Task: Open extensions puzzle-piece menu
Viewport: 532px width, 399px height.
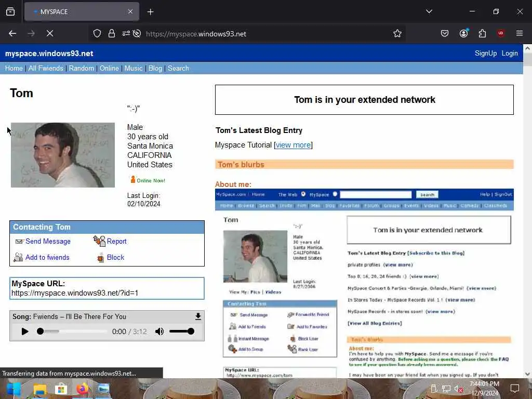Action: (x=482, y=33)
